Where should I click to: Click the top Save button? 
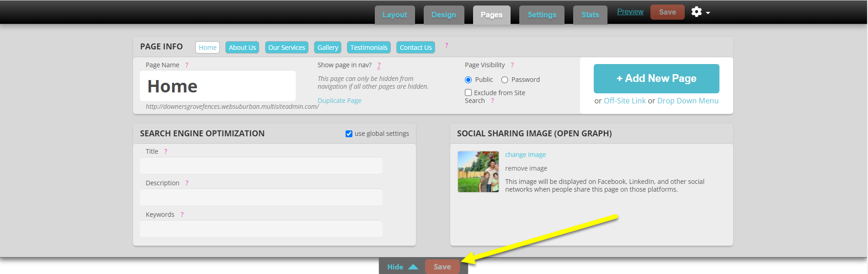(x=667, y=12)
